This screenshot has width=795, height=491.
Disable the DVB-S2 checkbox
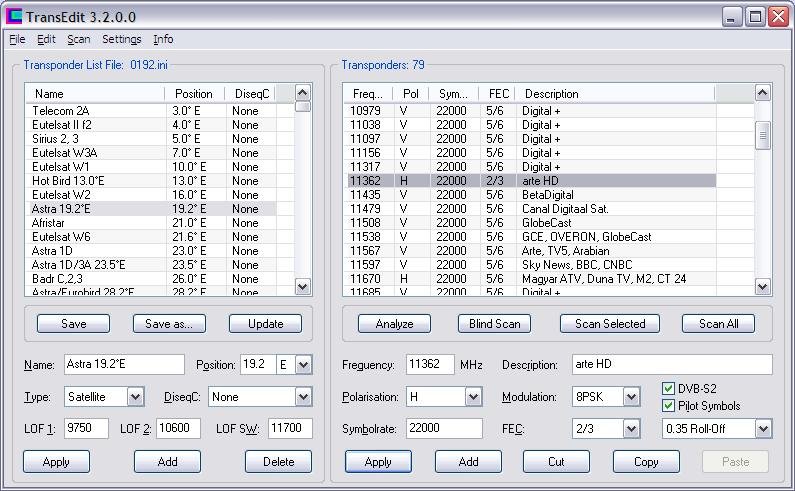(x=670, y=389)
